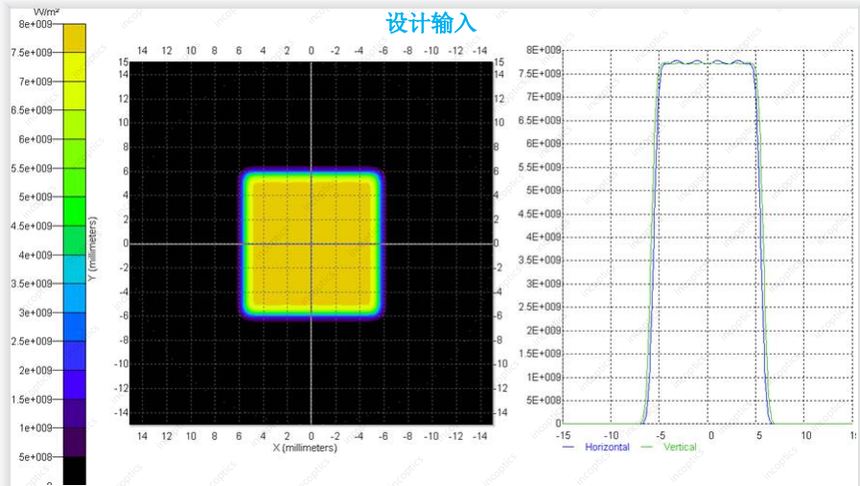Click the 5.5E+009 tick on line plot y-axis
Image resolution: width=860 pixels, height=486 pixels.
click(541, 167)
